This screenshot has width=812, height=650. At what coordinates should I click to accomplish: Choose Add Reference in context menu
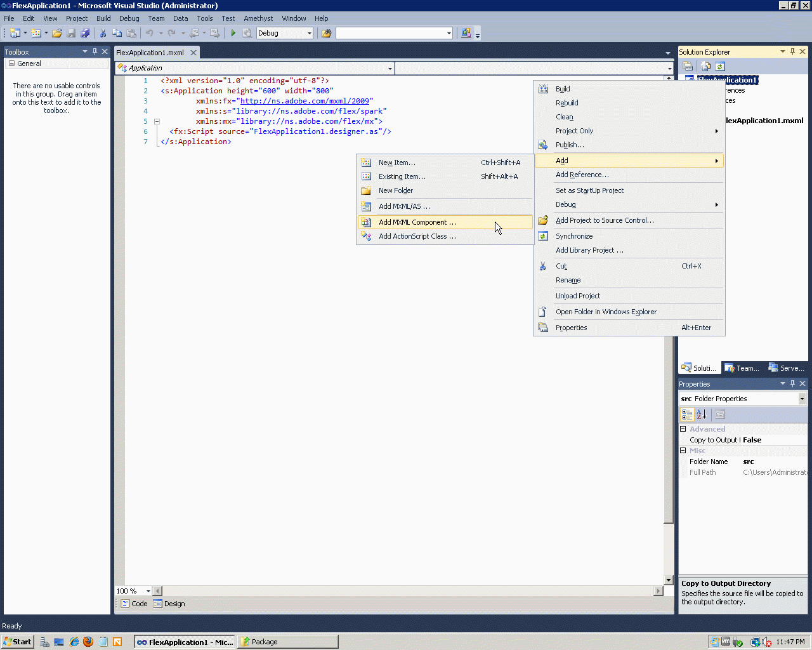(629, 175)
